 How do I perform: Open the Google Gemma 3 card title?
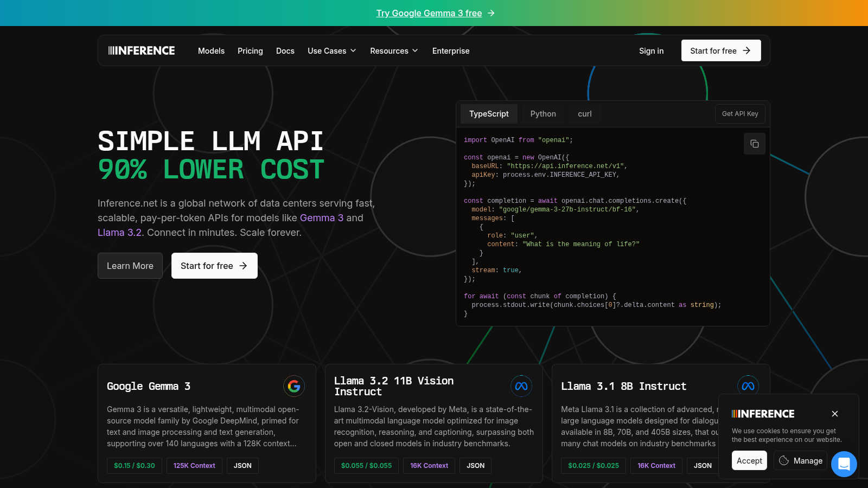point(149,386)
